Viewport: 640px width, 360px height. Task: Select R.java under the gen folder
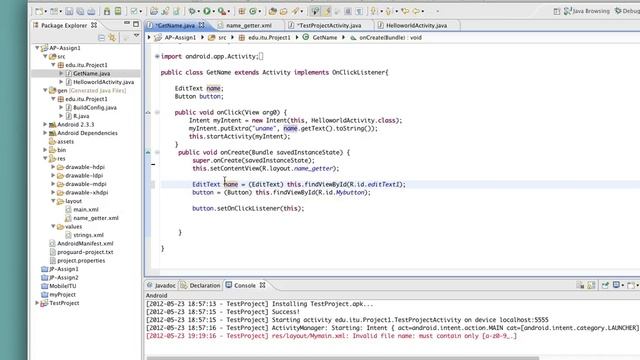coord(81,116)
